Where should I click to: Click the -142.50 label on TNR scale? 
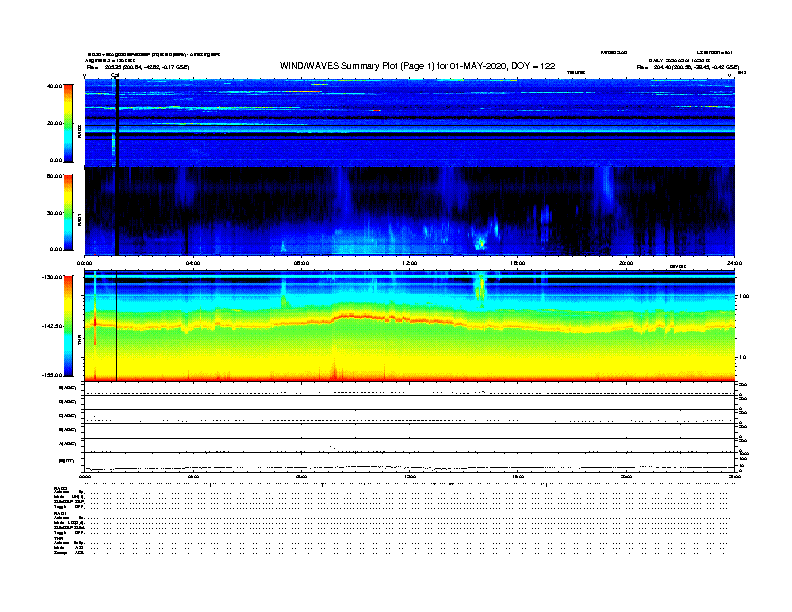52,326
